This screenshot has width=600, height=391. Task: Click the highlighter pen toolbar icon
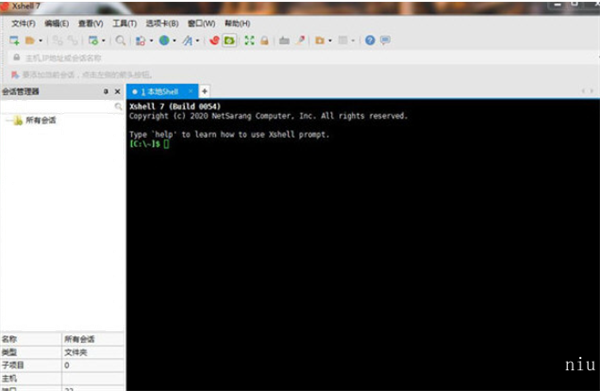301,40
